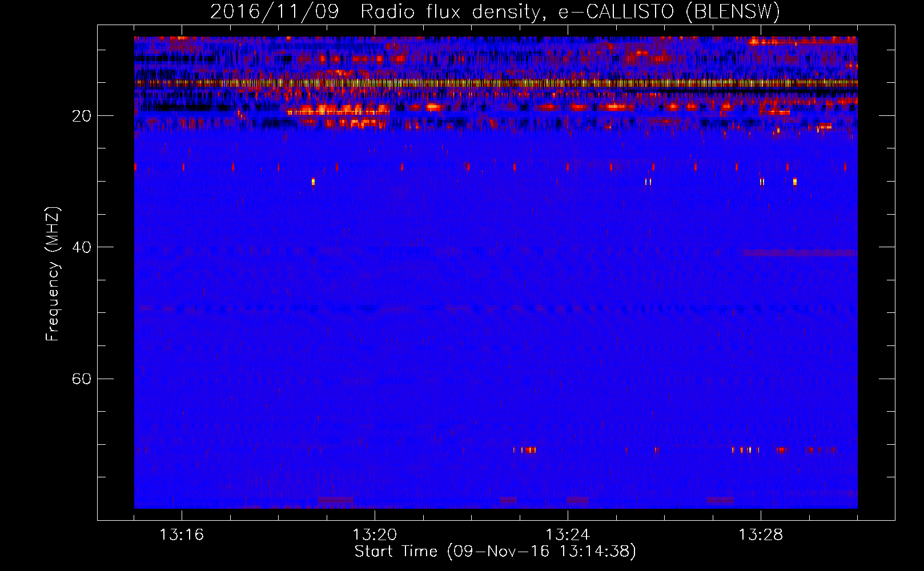Click the 13:20 time axis label
This screenshot has height=571, width=924.
(x=375, y=535)
